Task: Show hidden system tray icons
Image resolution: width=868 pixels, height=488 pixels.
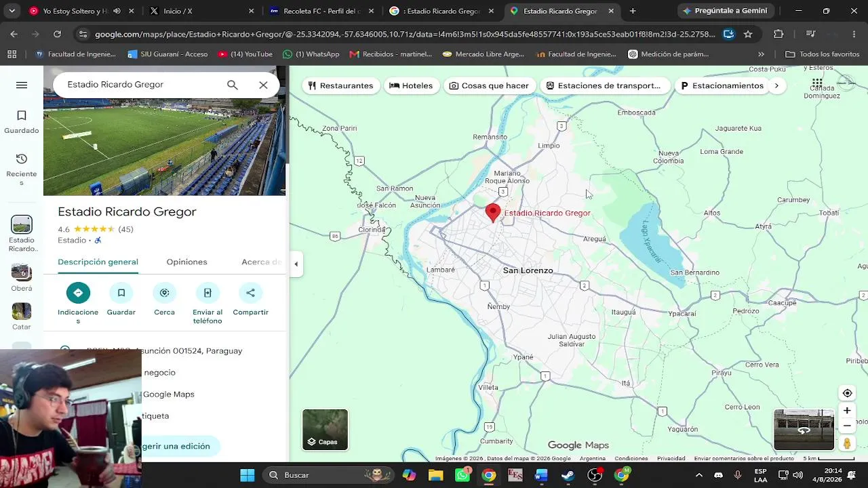Action: tap(699, 475)
